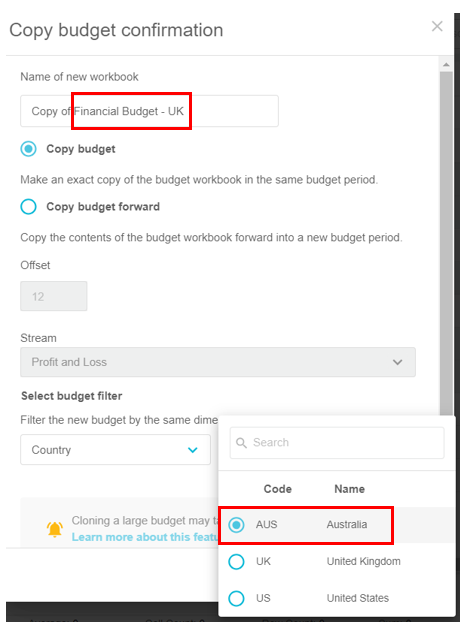This screenshot has width=460, height=622.
Task: Open the Country filter dropdown
Action: [115, 449]
